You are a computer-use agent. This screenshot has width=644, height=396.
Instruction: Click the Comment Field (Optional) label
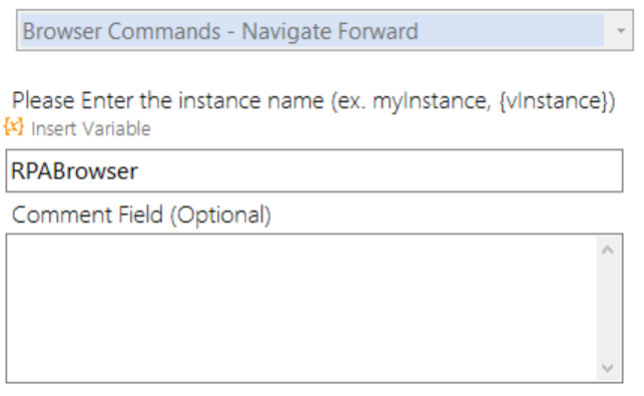point(141,215)
